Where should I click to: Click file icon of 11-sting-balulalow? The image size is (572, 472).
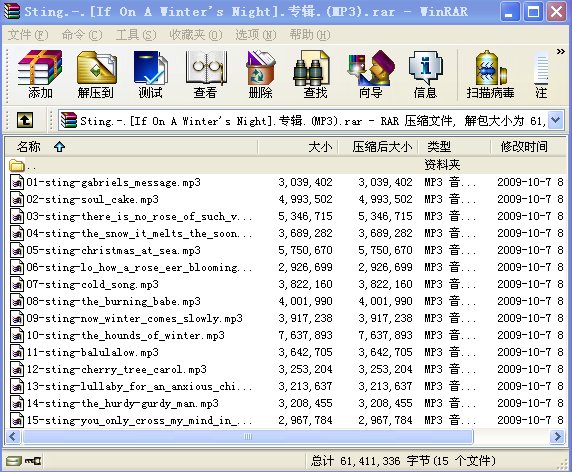coord(17,352)
